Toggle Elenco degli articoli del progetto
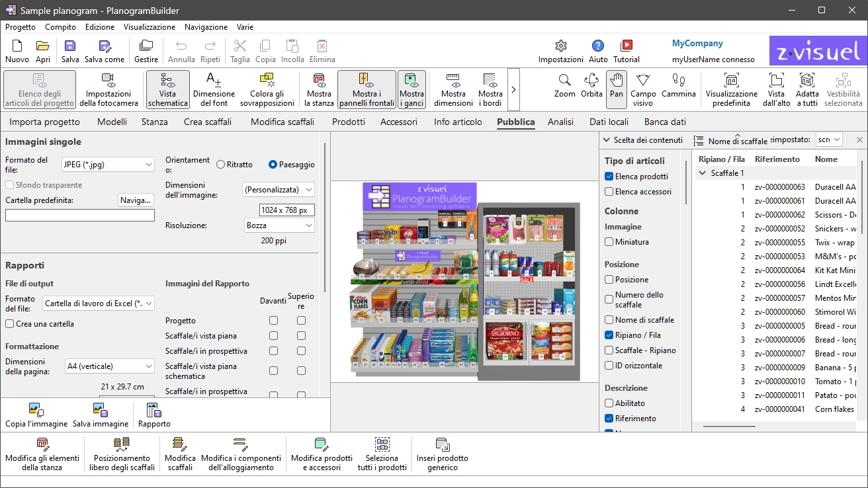868x488 pixels. coord(40,89)
